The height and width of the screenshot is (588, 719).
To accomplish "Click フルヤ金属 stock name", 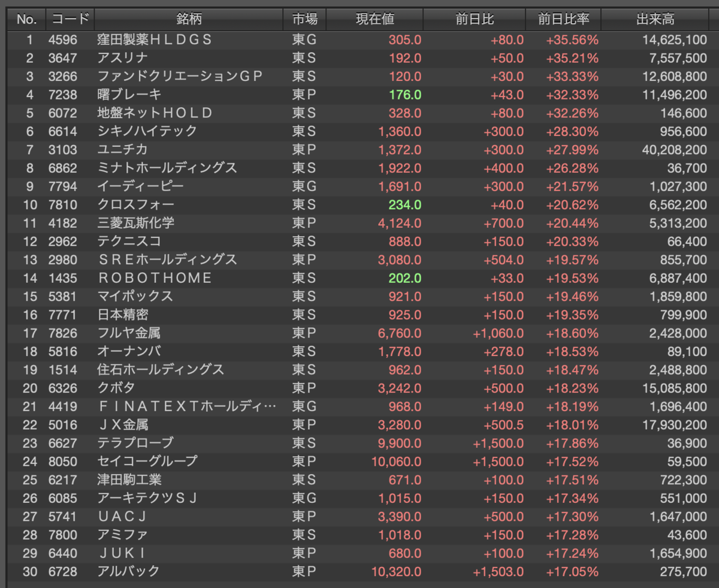I will pos(129,333).
